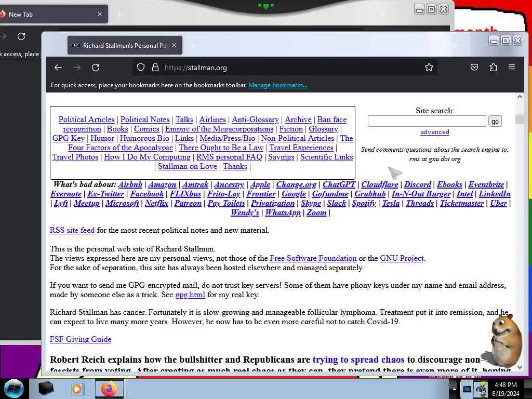Open What's bad about Cloudflare
Screen dimensions: 532x399
coord(379,184)
